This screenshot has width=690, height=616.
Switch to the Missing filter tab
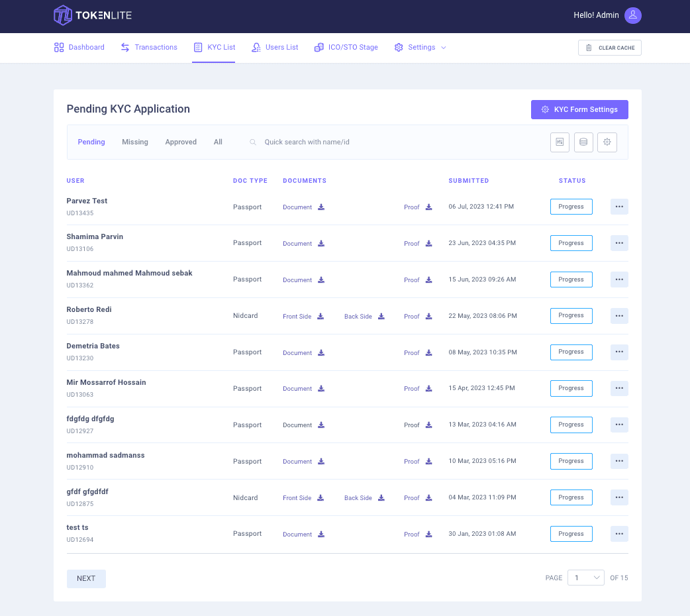pyautogui.click(x=135, y=142)
